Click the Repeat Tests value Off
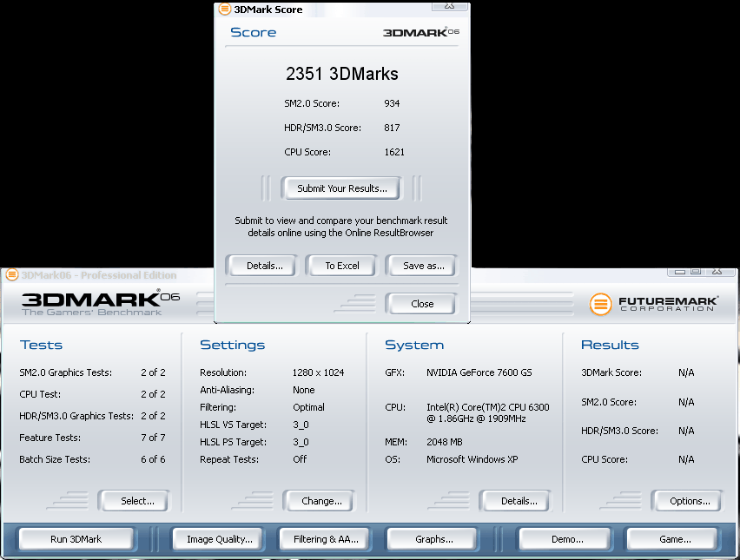The height and width of the screenshot is (560, 740). click(x=300, y=459)
